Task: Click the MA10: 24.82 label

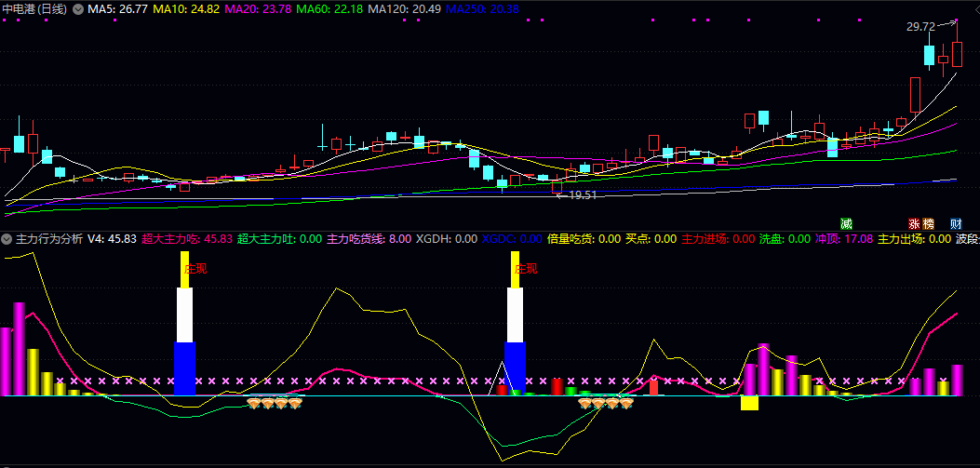Action: 185,9
